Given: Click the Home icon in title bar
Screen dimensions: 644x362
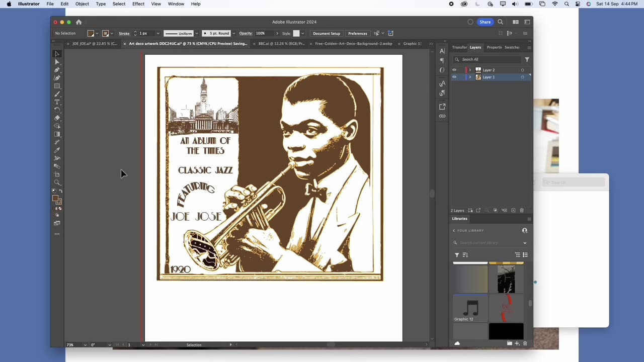Looking at the screenshot, I should 78,22.
